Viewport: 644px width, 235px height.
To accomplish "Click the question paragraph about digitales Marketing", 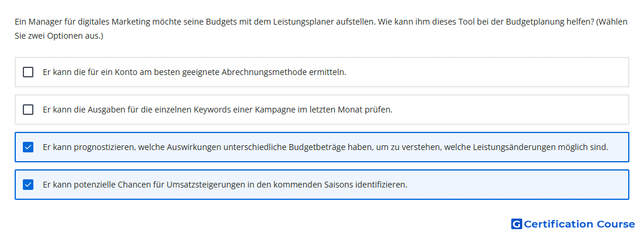I will [321, 29].
